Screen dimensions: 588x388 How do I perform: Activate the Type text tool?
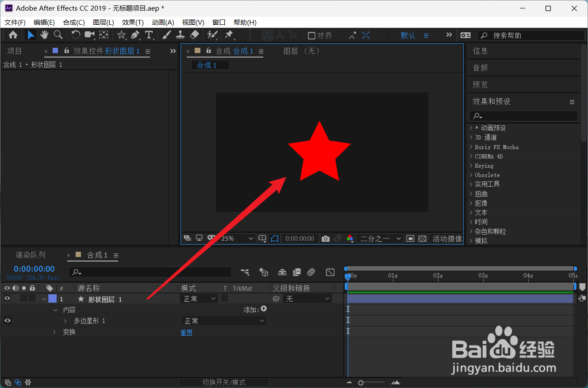(149, 35)
